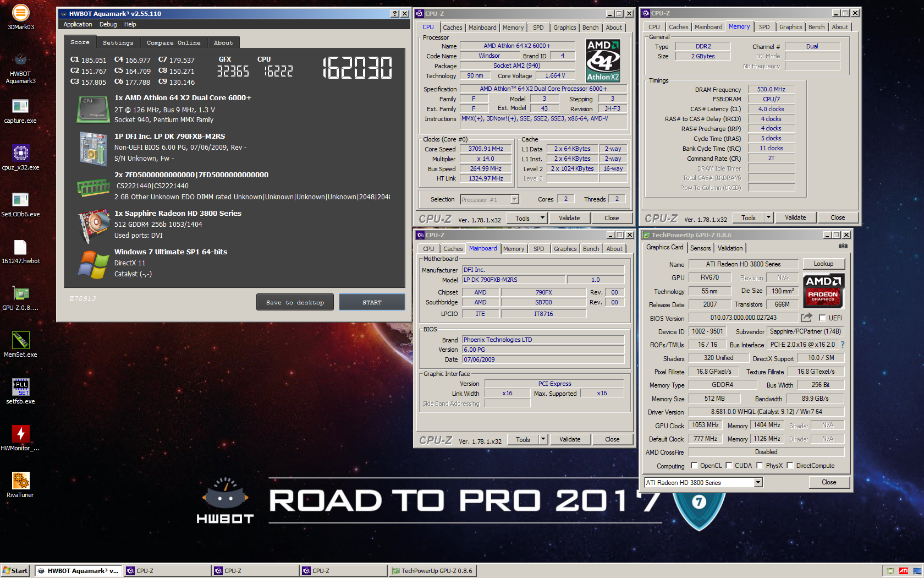Click the RAM module icon in Aquamark
This screenshot has width=924, height=578.
tap(93, 188)
